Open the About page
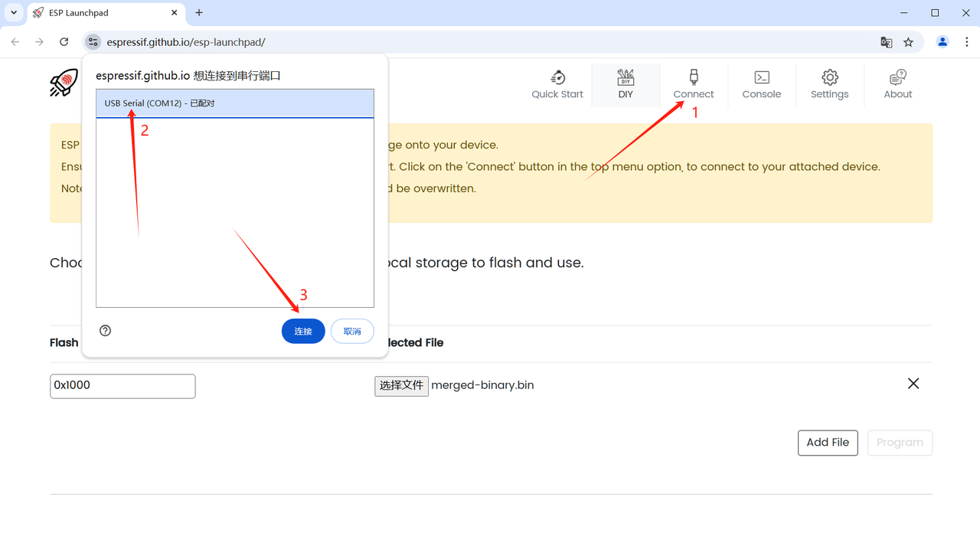The image size is (980, 556). point(897,84)
